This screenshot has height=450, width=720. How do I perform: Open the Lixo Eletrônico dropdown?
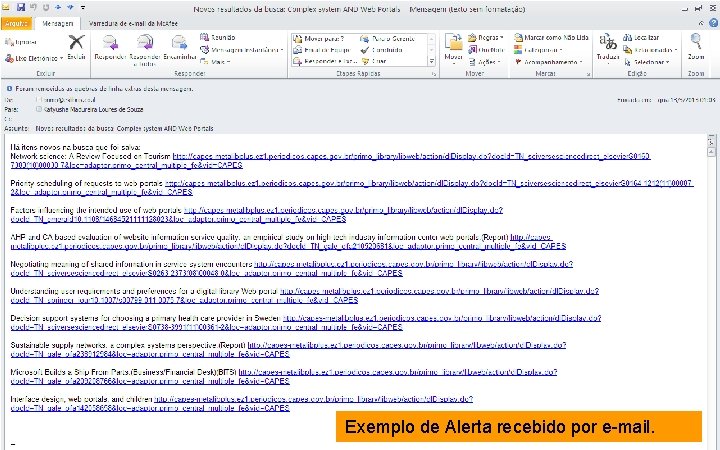pos(34,58)
